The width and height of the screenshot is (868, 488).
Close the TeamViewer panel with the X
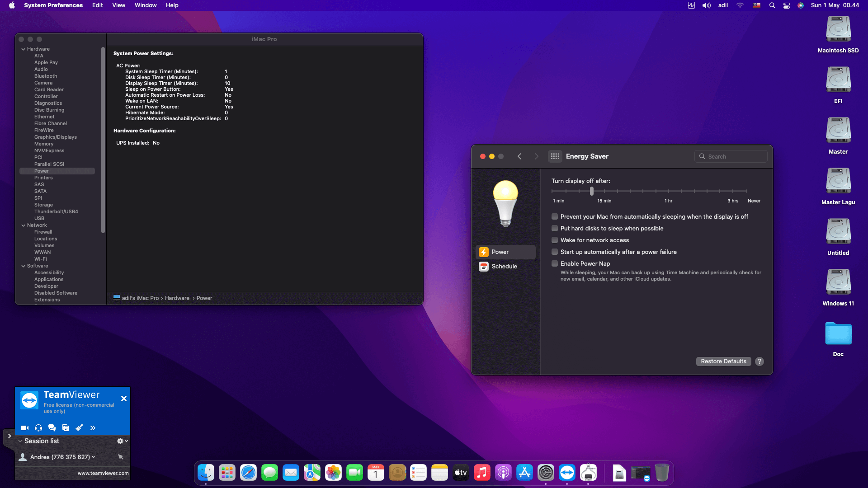124,399
